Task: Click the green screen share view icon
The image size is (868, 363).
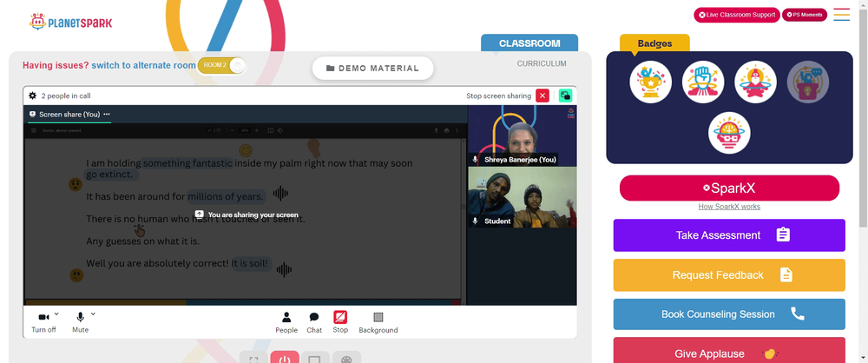Action: (565, 96)
